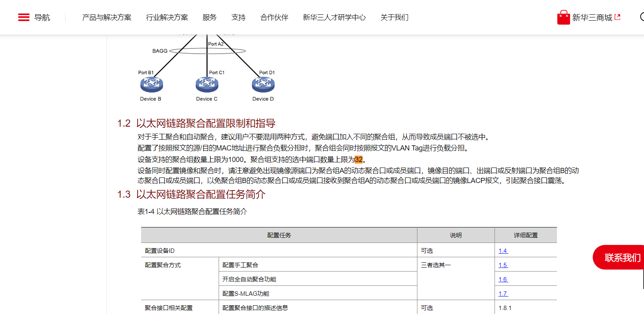Open the hamburger navigation menu icon
Viewport: 644px width, 314px height.
pyautogui.click(x=24, y=17)
